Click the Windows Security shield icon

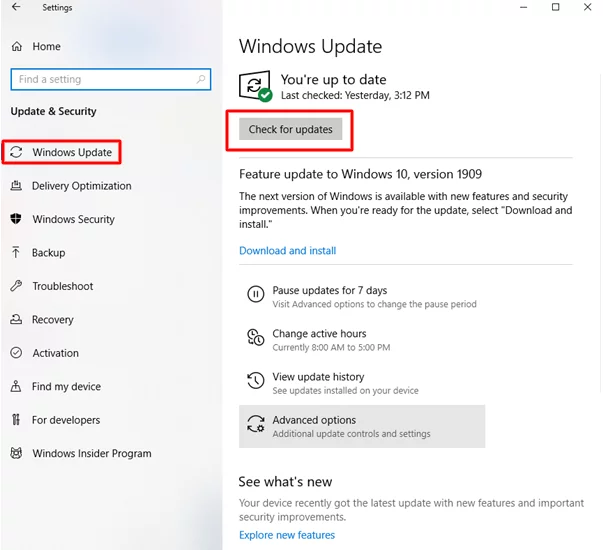pyautogui.click(x=16, y=219)
